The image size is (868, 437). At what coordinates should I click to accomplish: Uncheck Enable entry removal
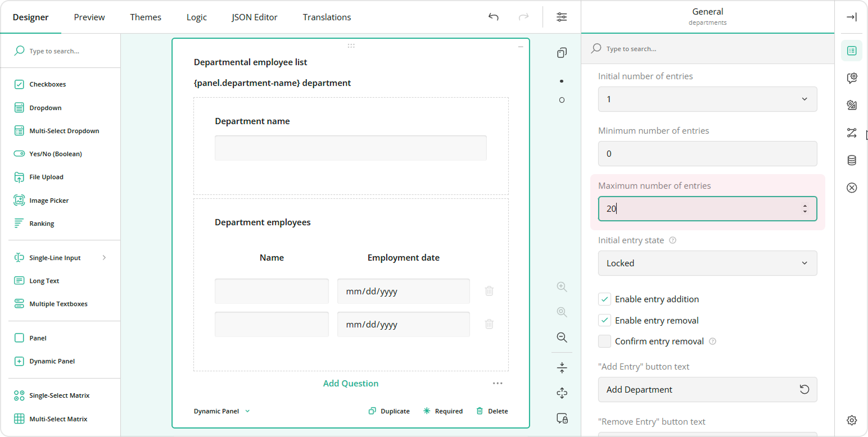tap(604, 321)
